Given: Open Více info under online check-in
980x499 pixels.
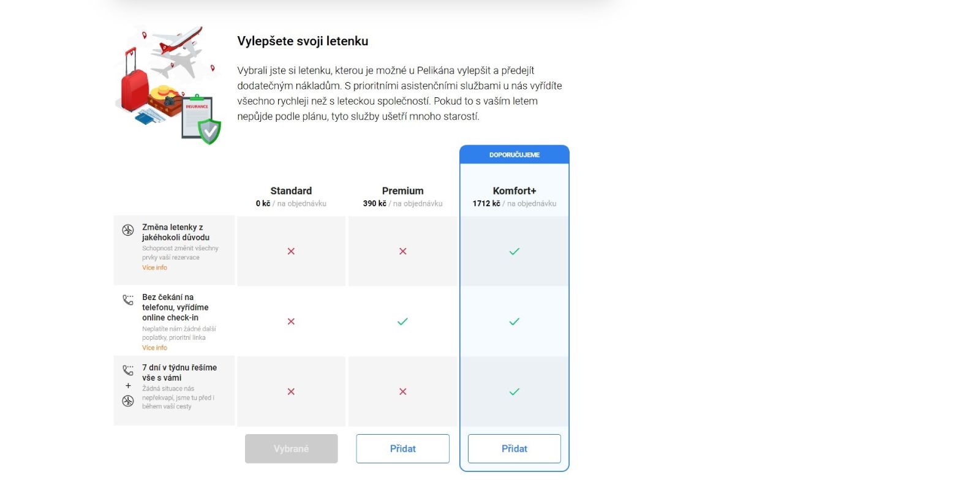Looking at the screenshot, I should (x=154, y=348).
